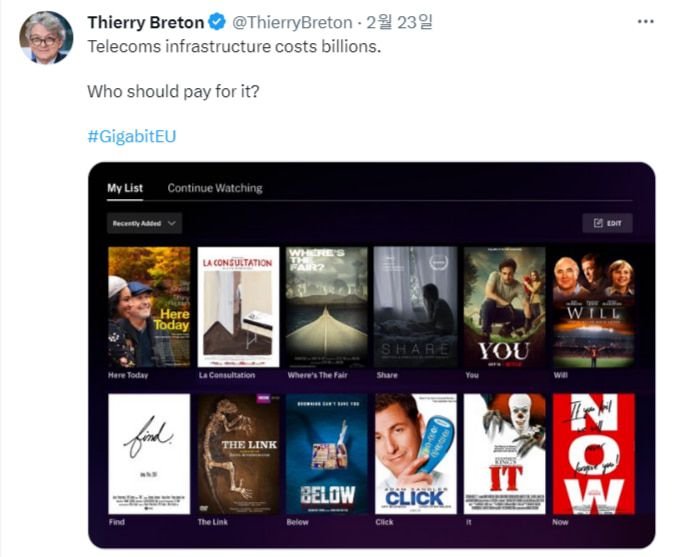Switch to the Continue Watching tab
Image resolution: width=674 pixels, height=557 pixels.
coord(215,188)
